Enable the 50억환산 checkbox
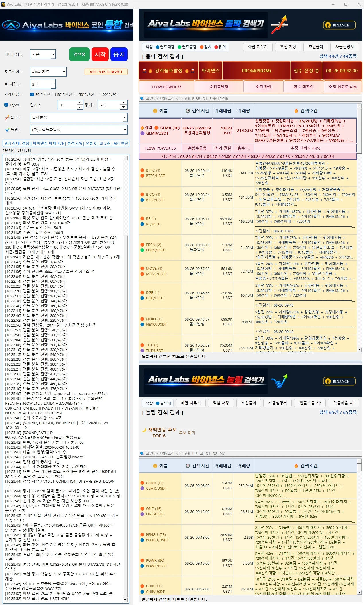 pos(75,94)
